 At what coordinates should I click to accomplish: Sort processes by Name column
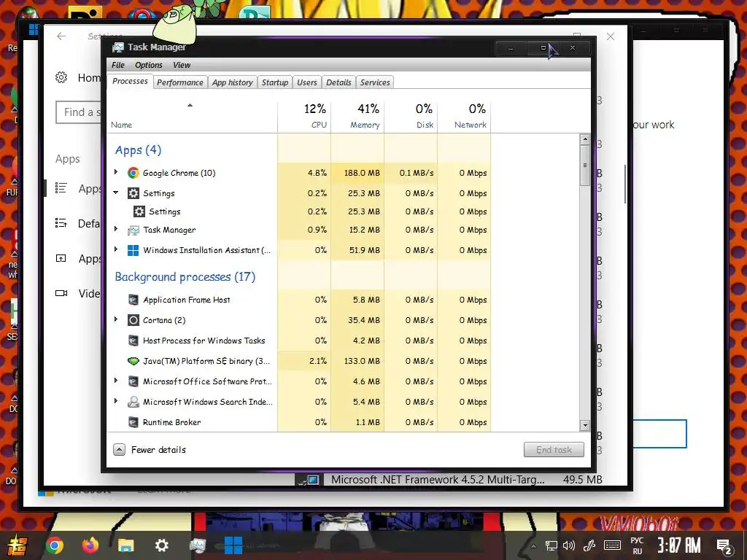click(x=192, y=116)
